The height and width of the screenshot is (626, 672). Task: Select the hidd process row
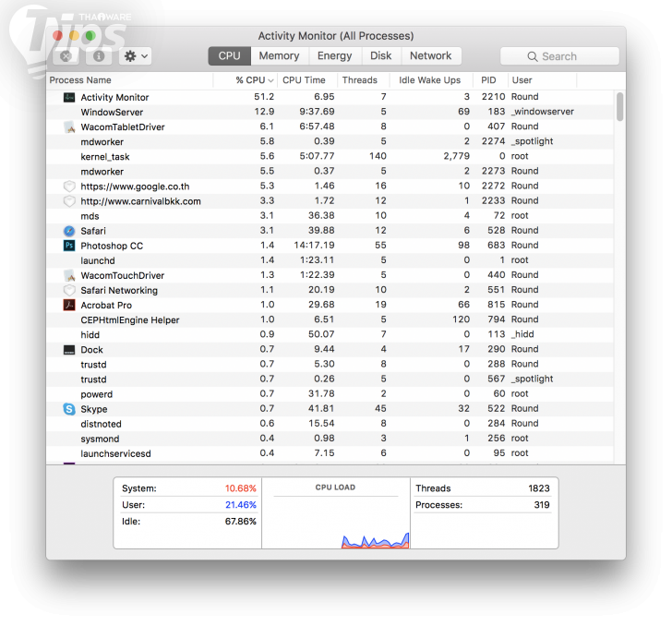330,335
